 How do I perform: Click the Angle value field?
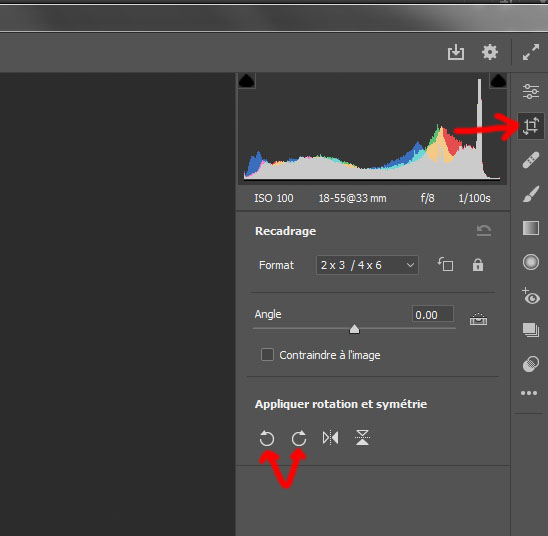(433, 315)
